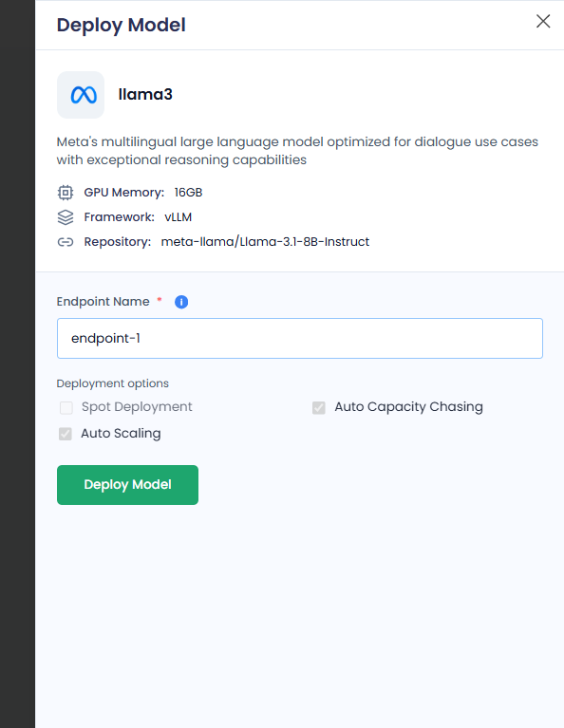Click the Deploy Model panel title
Viewport: 564px width, 728px height.
(x=122, y=25)
